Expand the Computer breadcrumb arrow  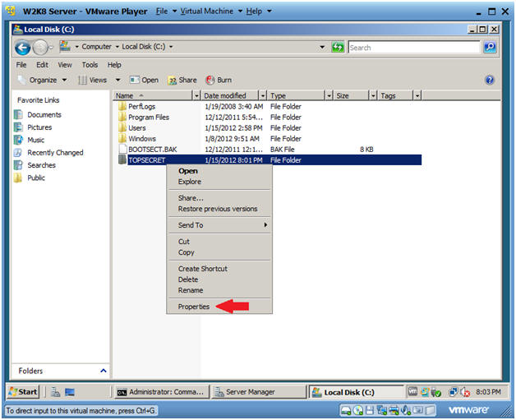click(117, 47)
